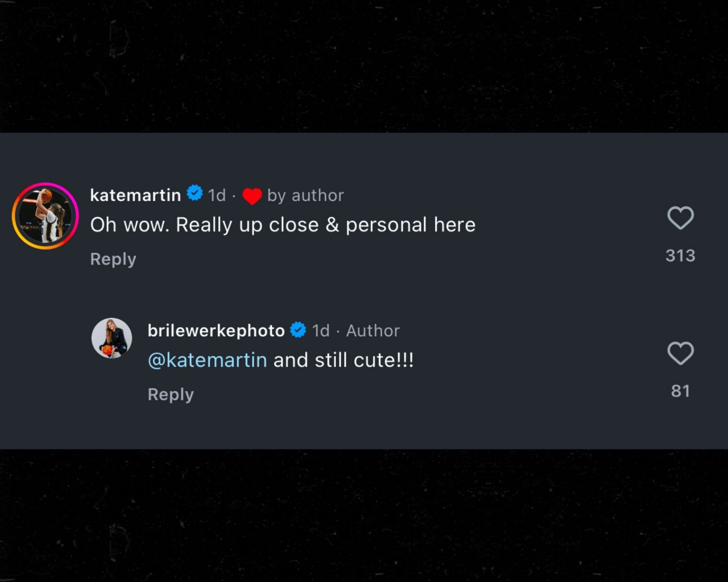The height and width of the screenshot is (582, 728).
Task: Open the brilewerkephoto username link
Action: (216, 331)
